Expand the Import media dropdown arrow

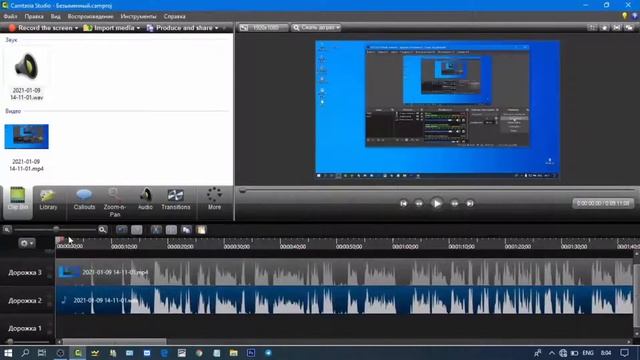138,28
